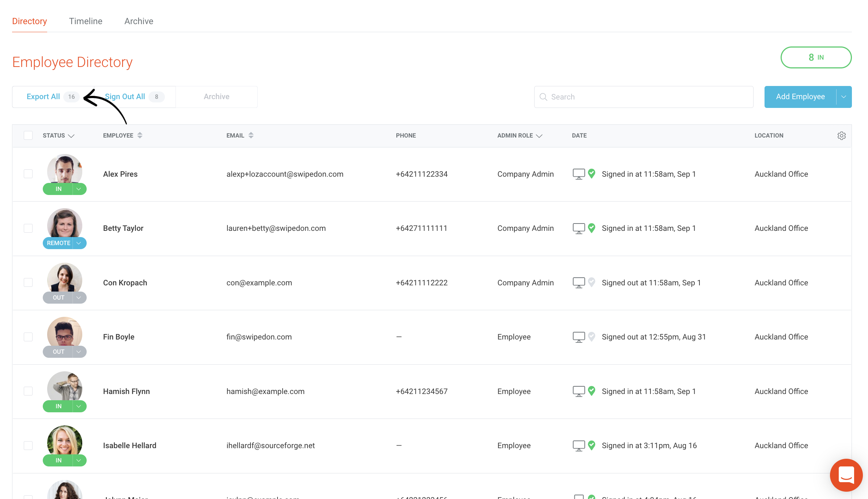
Task: Click the green location pin for Alex Pires
Action: pos(592,174)
